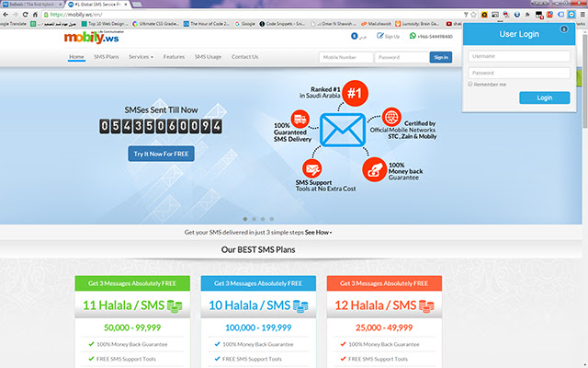Open the Top 10 Web Design bookmark
Viewport: 588px width, 368px height.
coord(105,24)
